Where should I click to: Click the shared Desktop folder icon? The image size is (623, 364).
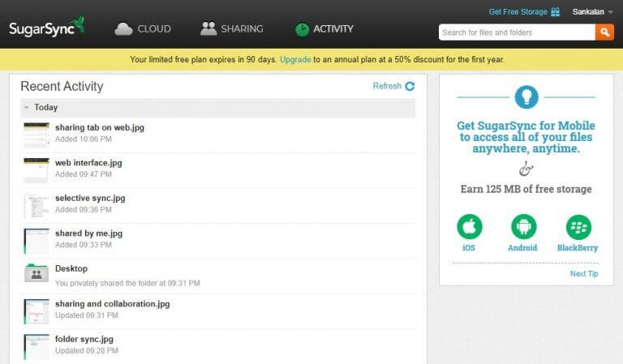click(37, 273)
